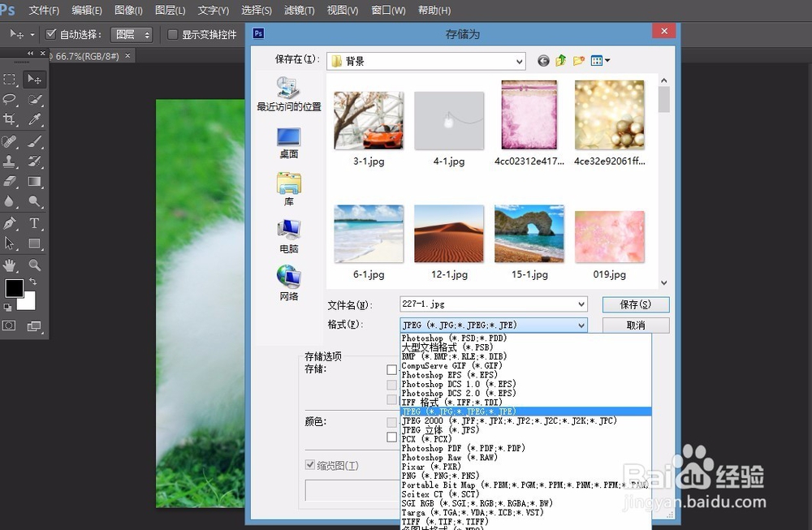Go to 最近访问的位置 recent places
Image resolution: width=812 pixels, height=530 pixels.
pyautogui.click(x=289, y=94)
